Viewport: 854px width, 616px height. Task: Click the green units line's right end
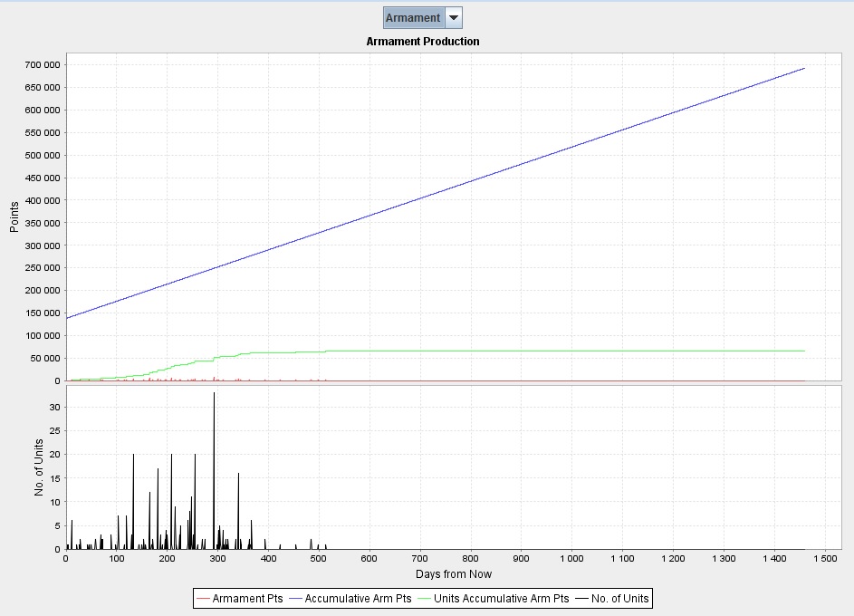804,351
